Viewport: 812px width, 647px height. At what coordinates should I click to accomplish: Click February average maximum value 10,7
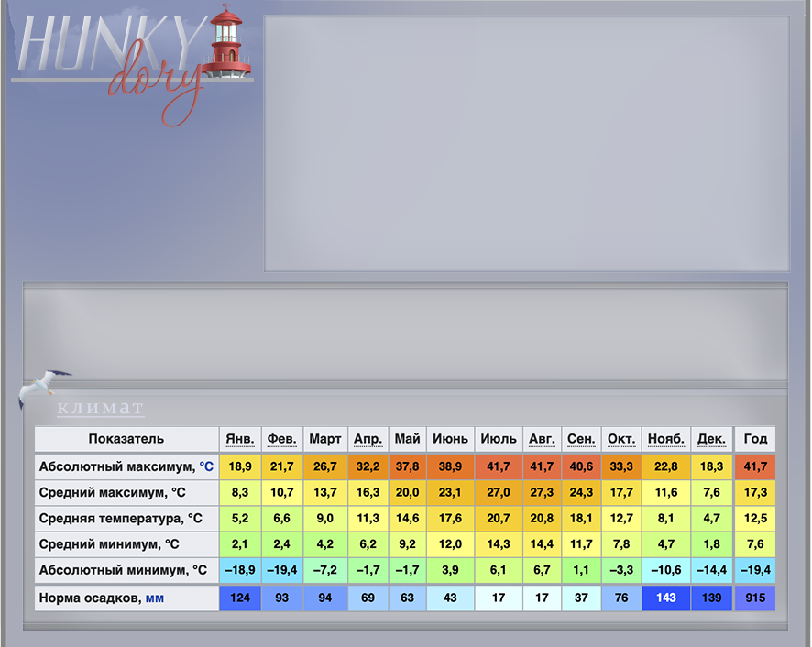281,493
